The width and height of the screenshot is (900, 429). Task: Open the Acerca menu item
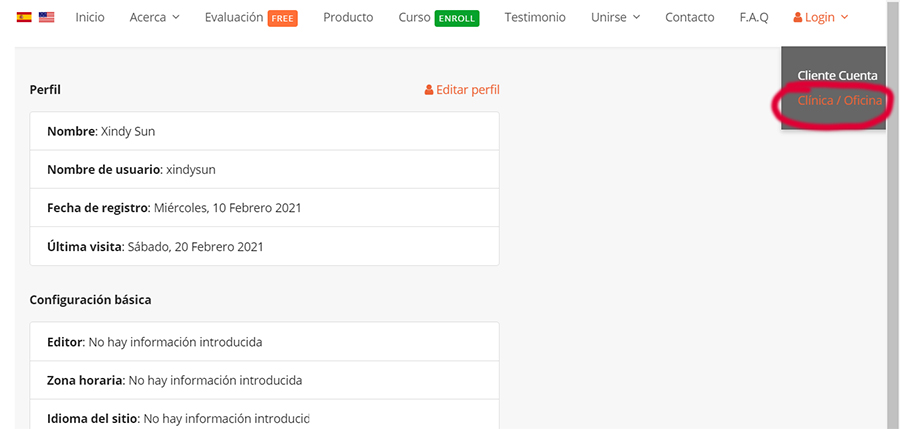pos(148,17)
